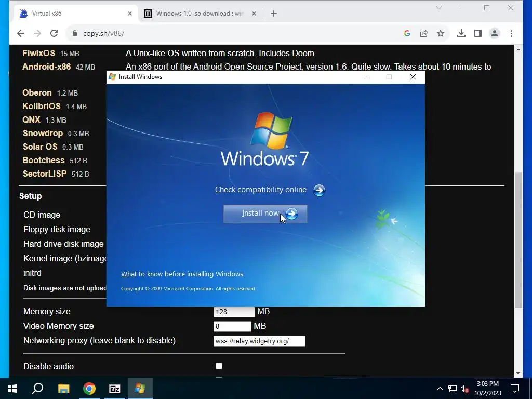Click the Memory size input field
Image resolution: width=532 pixels, height=399 pixels.
click(234, 312)
